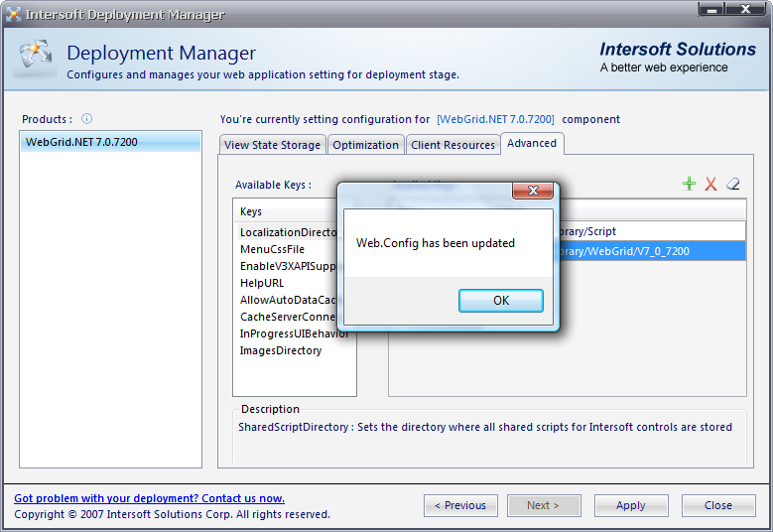Viewport: 773px width, 532px height.
Task: Close the Web.Config message dialog with X
Action: tap(533, 191)
